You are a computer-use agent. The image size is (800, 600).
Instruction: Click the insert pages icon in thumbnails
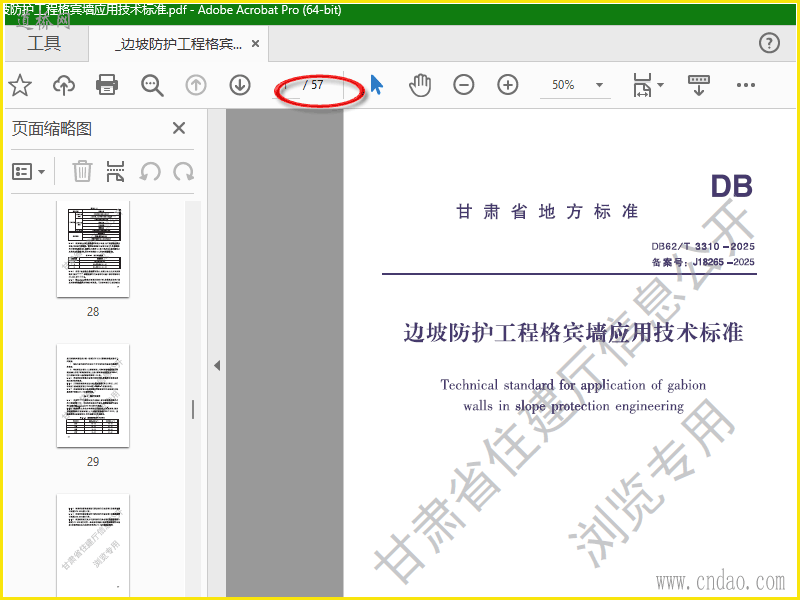pos(115,171)
